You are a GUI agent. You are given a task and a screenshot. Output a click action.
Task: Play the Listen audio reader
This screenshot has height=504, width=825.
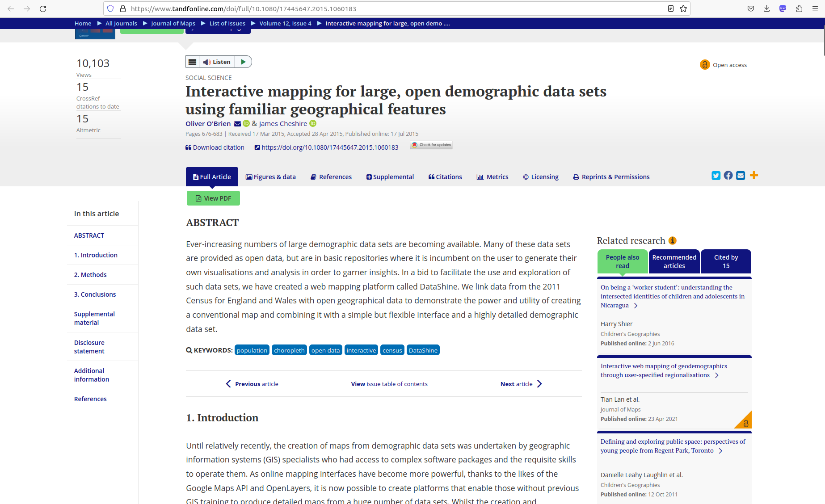point(243,62)
